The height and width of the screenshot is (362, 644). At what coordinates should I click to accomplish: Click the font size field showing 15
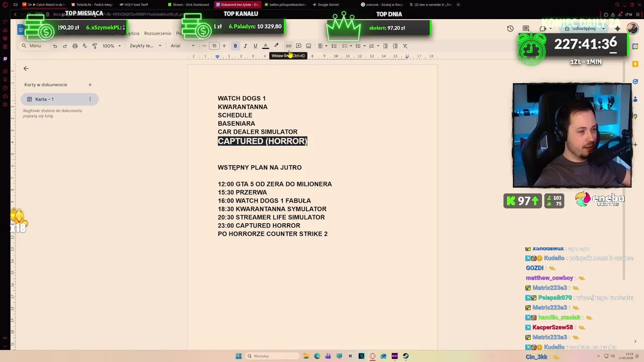point(214,46)
